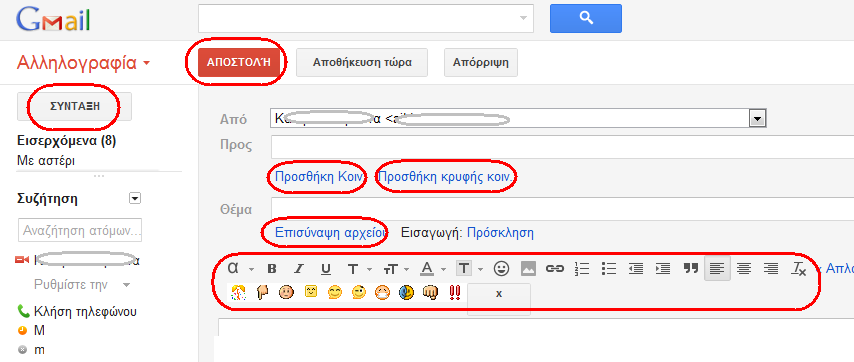Screen dimensions: 854x362
Task: Insert the fist punch emoticon
Action: point(430,293)
